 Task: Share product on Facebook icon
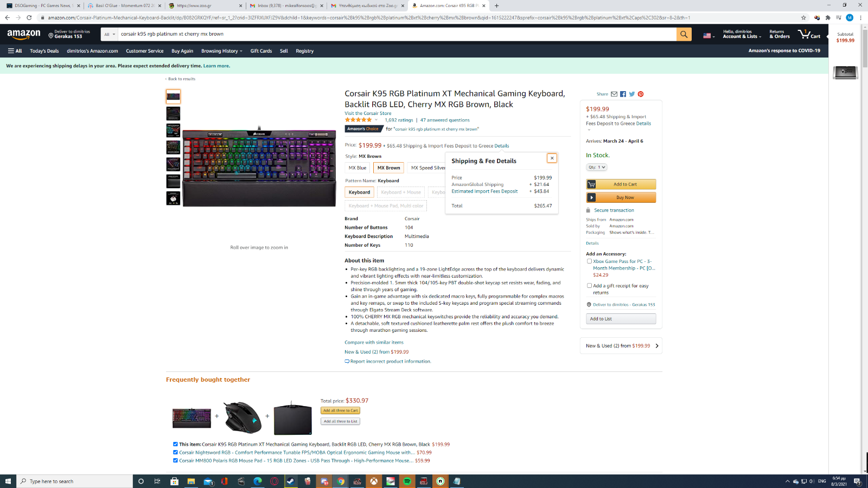623,94
